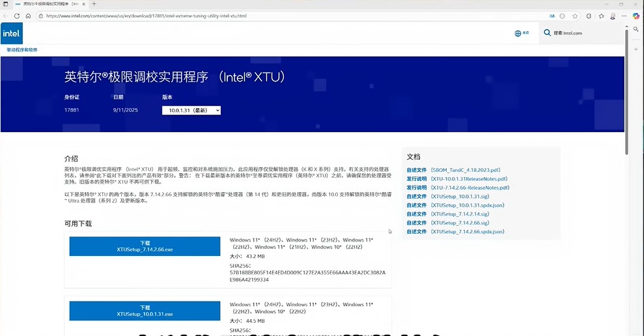644x336 pixels.
Task: Click the 大小: 43.2 MB text
Action: click(x=247, y=257)
